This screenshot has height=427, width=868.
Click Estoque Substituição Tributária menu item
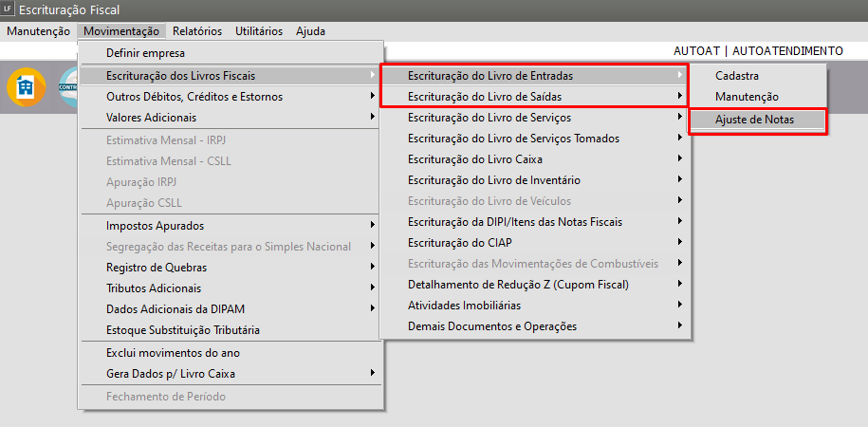point(183,330)
